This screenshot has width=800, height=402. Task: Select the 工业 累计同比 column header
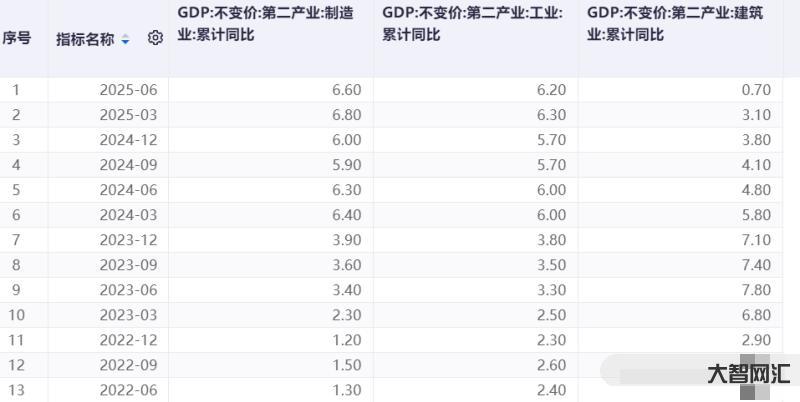coord(472,24)
